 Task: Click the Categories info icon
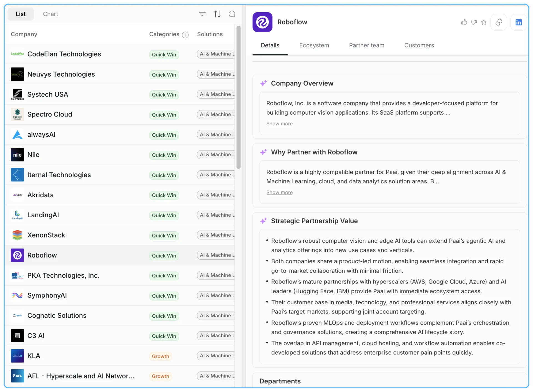point(185,35)
